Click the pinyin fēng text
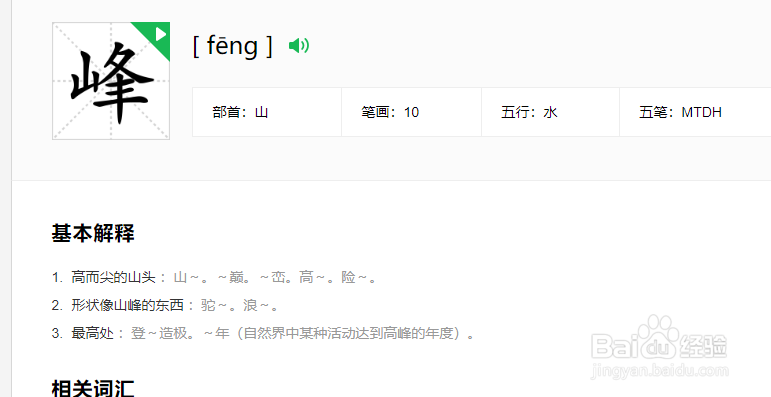The image size is (771, 397). (x=232, y=46)
